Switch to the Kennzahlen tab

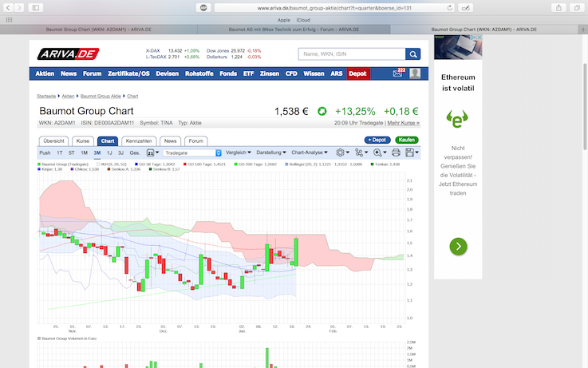[x=139, y=141]
